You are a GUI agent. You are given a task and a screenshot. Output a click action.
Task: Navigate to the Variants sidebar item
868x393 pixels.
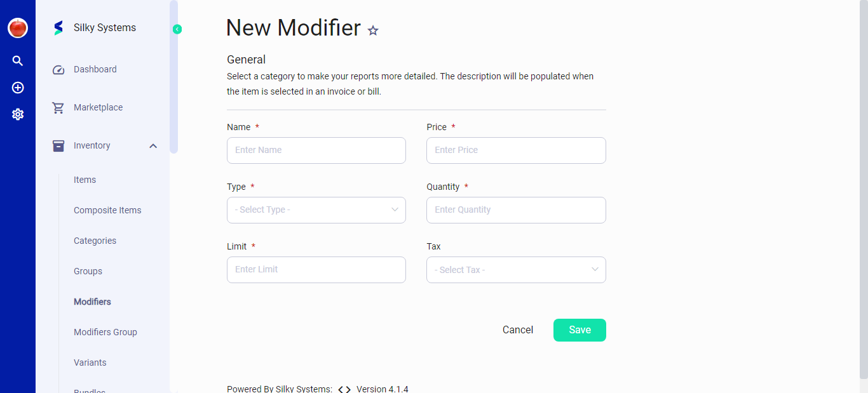tap(90, 363)
